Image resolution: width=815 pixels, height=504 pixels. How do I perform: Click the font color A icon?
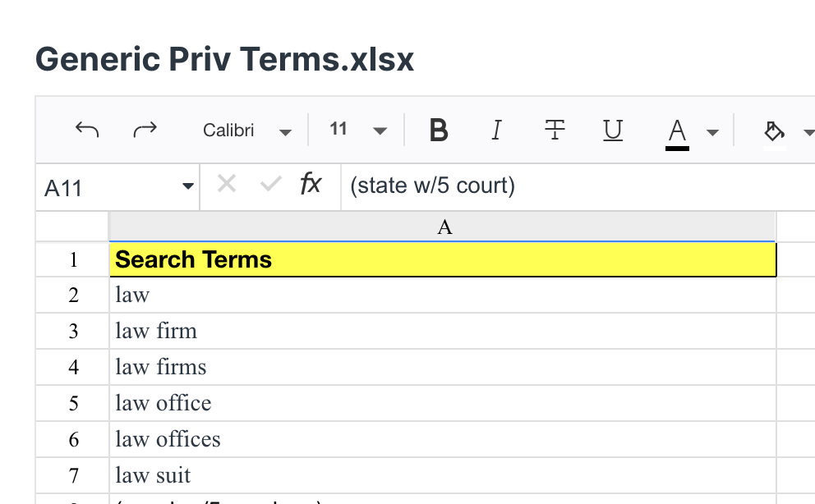tap(677, 133)
